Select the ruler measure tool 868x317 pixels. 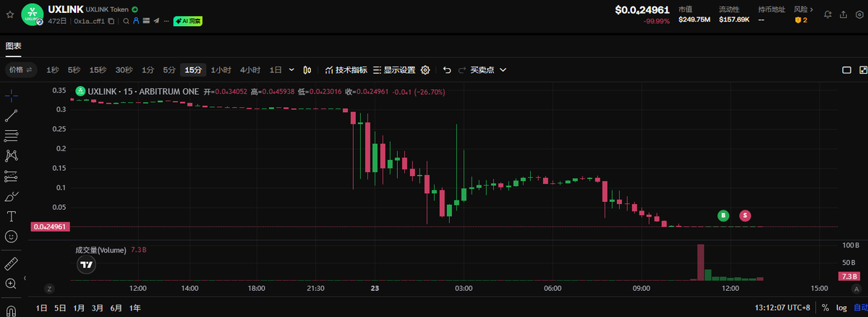(x=11, y=263)
